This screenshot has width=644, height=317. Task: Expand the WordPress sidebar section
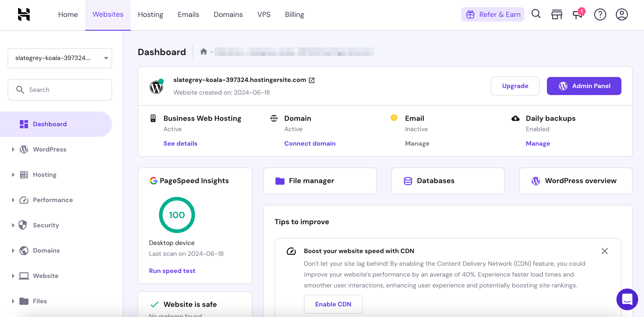pos(13,149)
